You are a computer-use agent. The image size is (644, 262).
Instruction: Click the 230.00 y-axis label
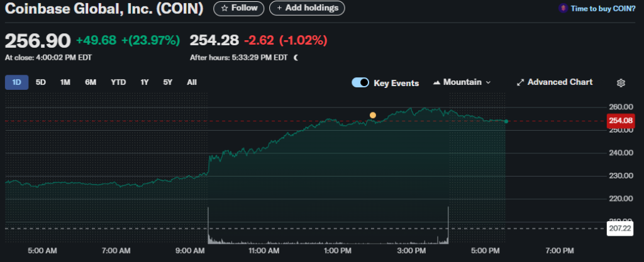coord(621,176)
